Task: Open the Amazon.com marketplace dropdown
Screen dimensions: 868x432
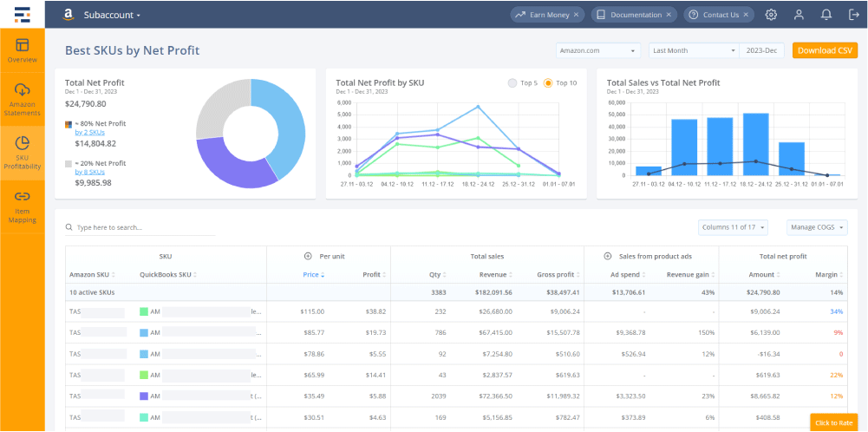Action: (598, 50)
